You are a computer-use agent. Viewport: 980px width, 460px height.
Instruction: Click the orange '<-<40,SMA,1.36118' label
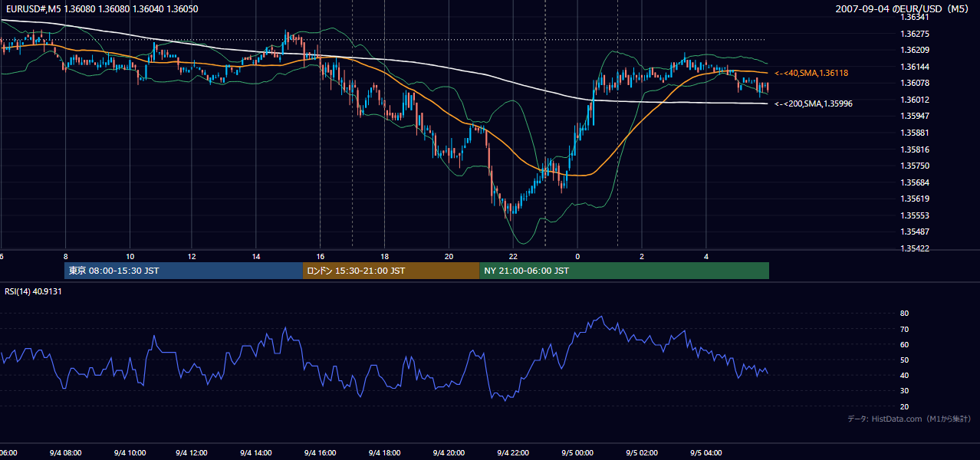point(811,73)
